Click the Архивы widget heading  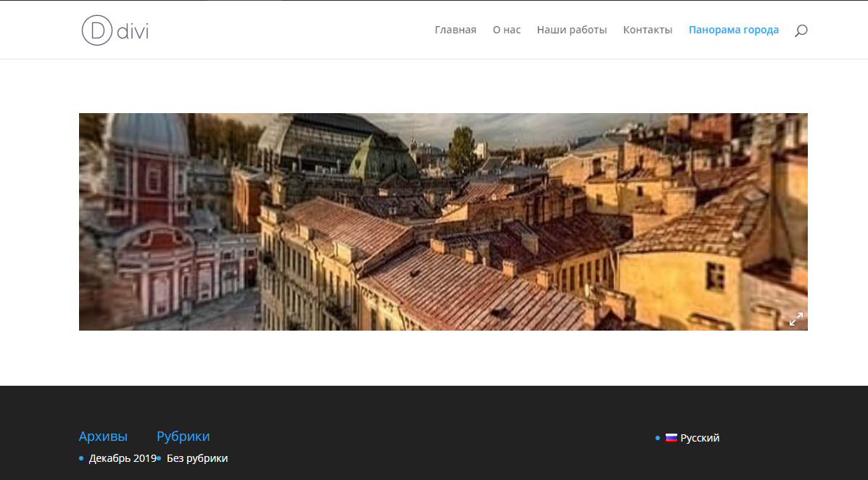(x=103, y=436)
